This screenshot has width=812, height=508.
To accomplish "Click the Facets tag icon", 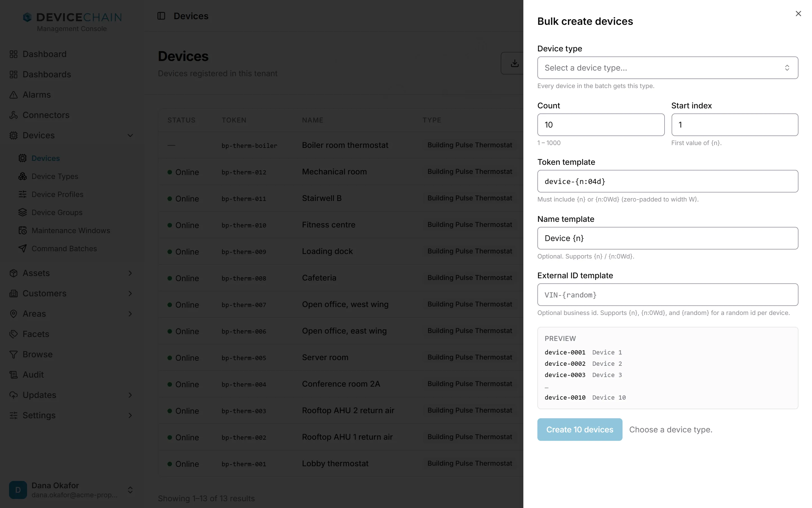I will tap(14, 334).
